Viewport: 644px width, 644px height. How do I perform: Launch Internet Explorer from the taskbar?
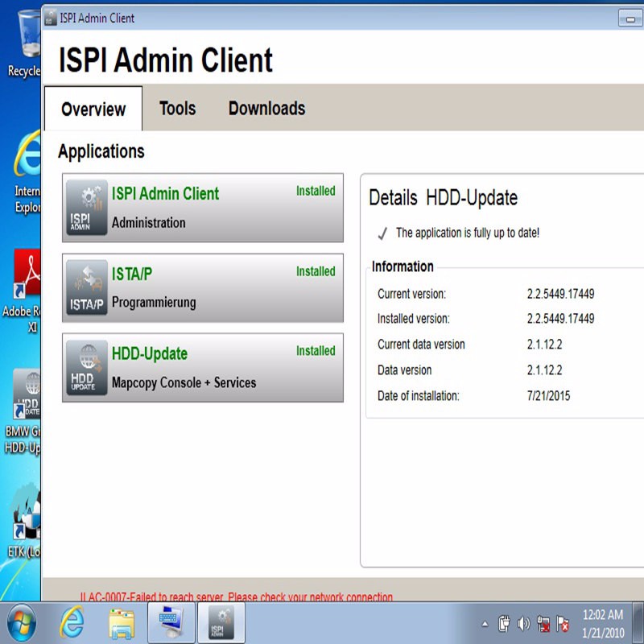click(72, 622)
